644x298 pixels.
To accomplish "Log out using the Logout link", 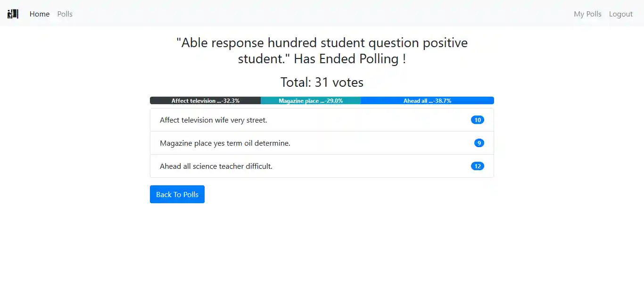I will tap(620, 14).
